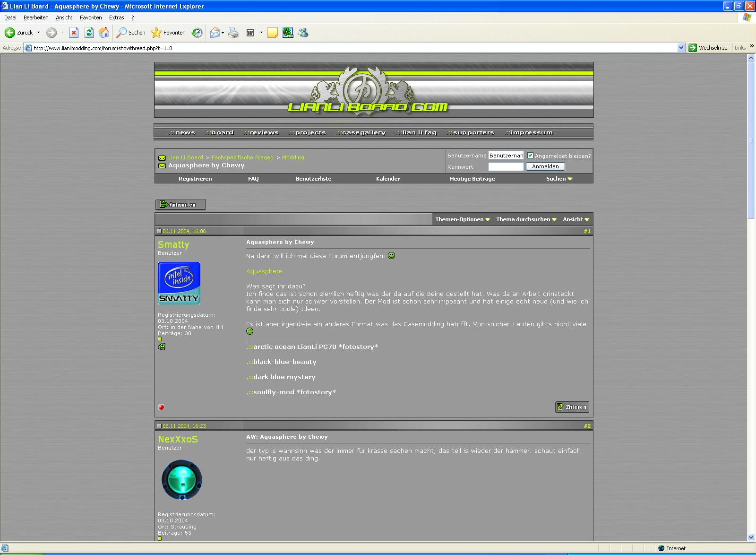This screenshot has height=555, width=756.
Task: Open the address bar URL dropdown
Action: (x=681, y=48)
